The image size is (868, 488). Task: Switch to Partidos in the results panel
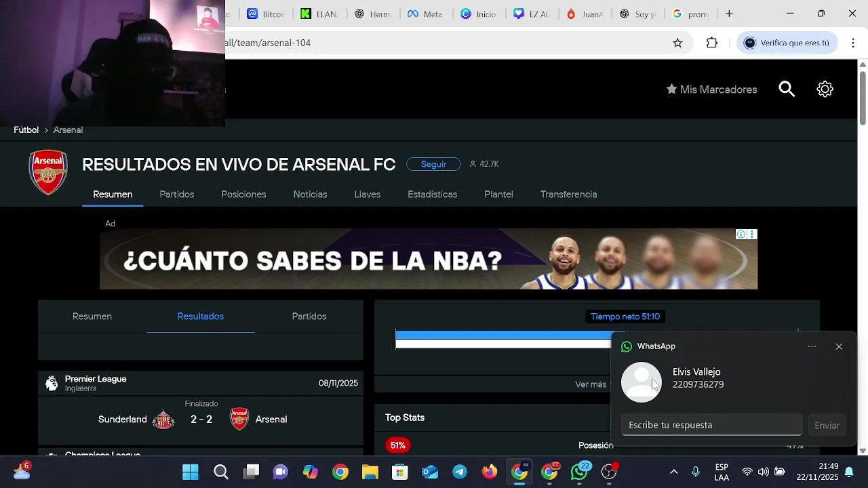point(309,317)
